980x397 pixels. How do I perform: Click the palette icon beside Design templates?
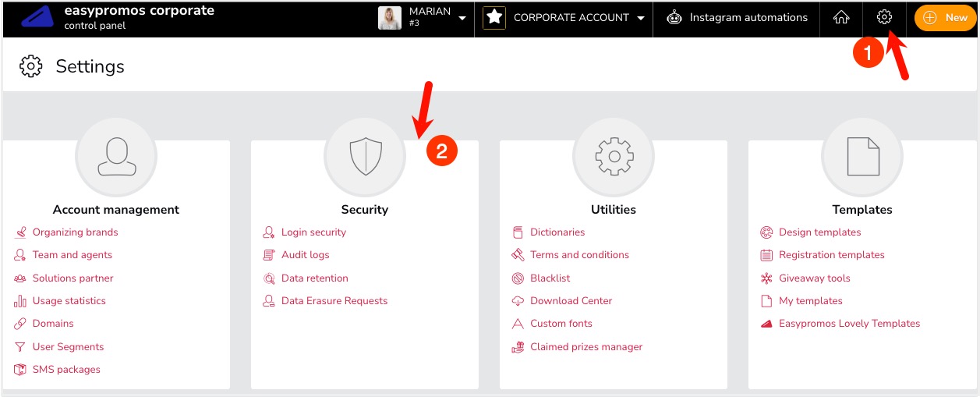(x=766, y=232)
